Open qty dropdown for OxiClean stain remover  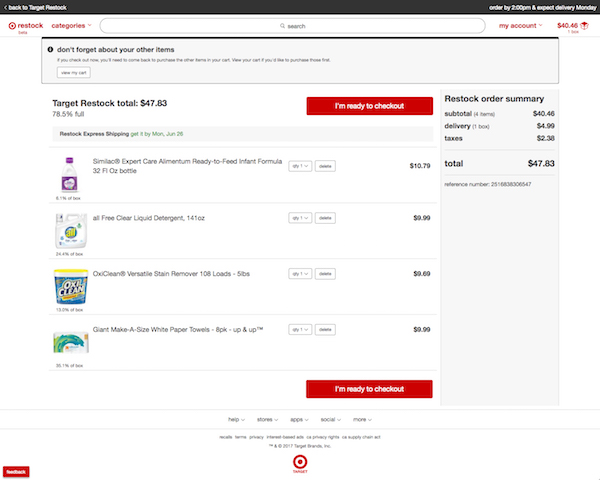[x=300, y=274]
